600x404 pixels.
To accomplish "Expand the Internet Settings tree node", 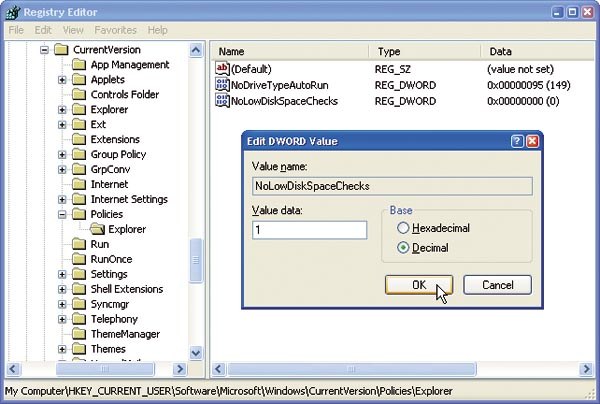I will (x=62, y=199).
